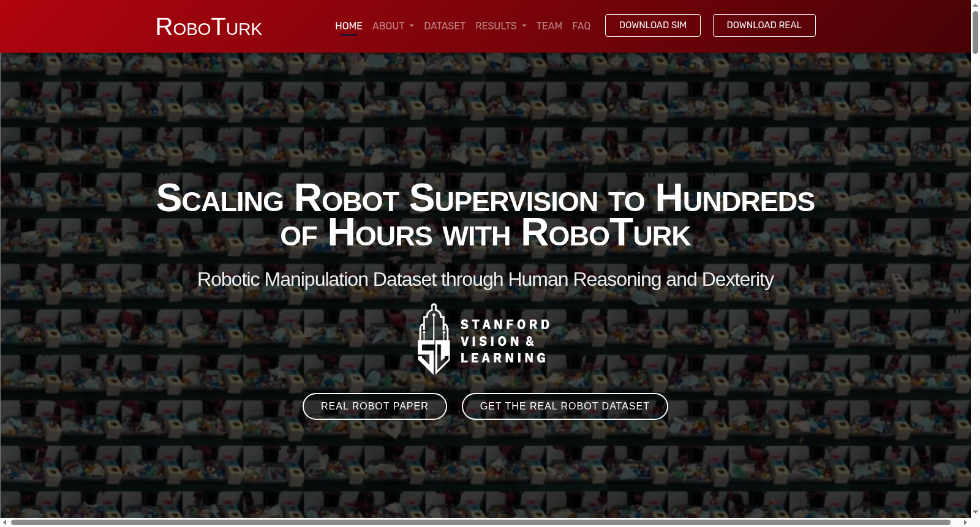Screen dimensions: 980x527
Task: Open the Dataset page
Action: coord(445,26)
